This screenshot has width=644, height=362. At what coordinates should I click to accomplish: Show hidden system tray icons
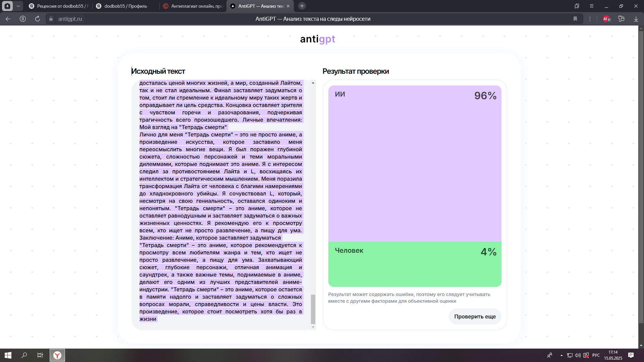561,355
